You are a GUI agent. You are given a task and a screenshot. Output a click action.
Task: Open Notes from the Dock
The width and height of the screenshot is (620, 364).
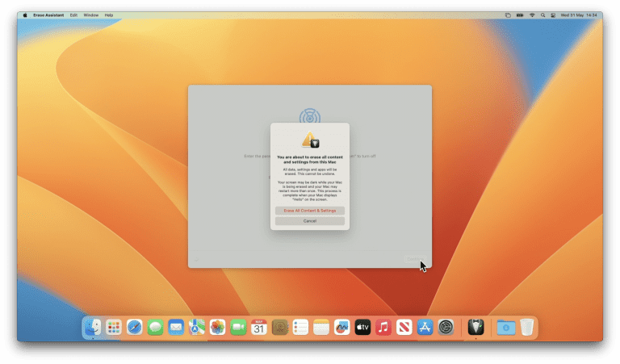click(321, 327)
